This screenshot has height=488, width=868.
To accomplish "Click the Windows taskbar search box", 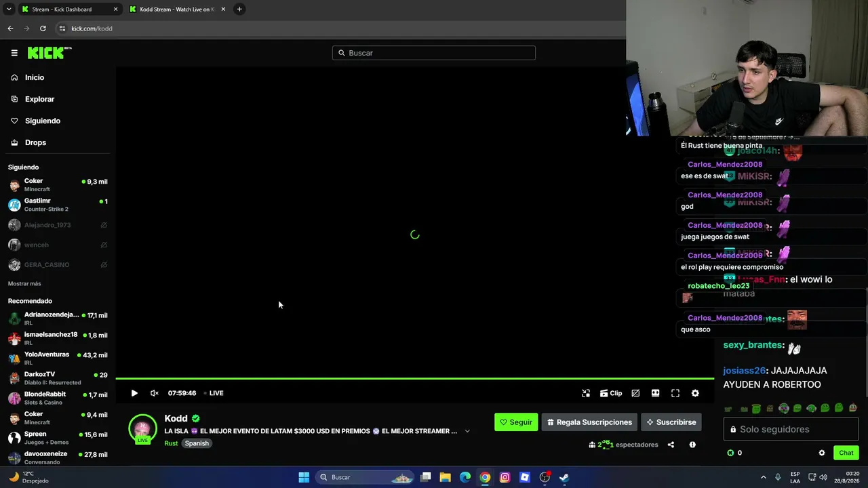I will click(x=366, y=477).
